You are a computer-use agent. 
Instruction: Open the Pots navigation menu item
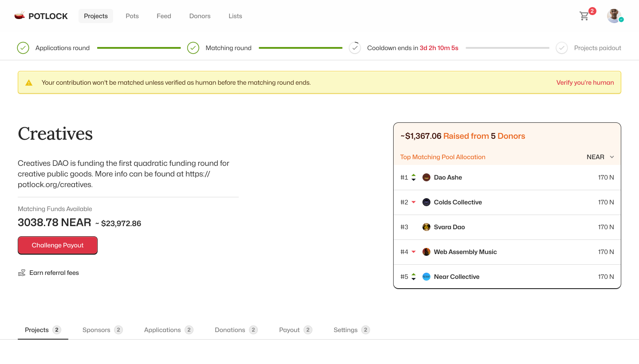pos(132,16)
